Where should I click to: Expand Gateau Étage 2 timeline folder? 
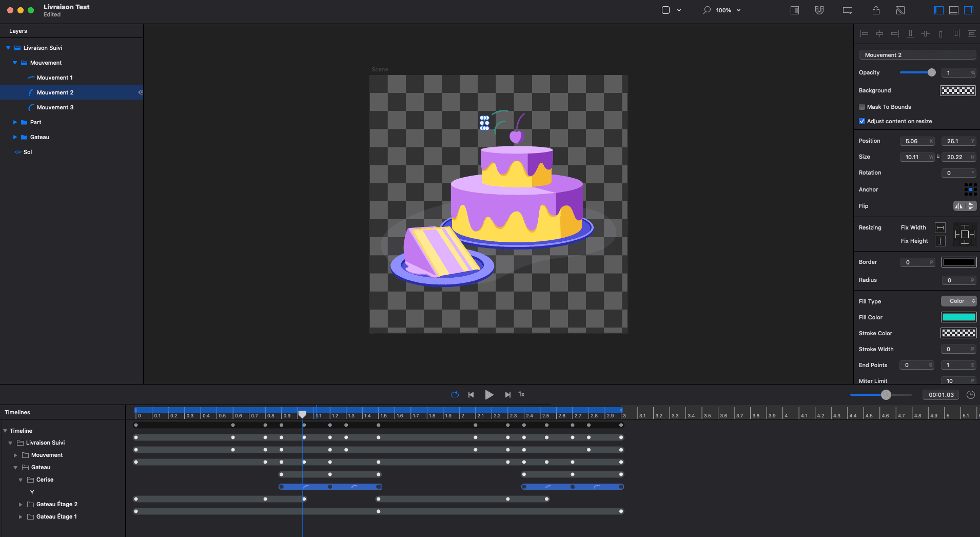click(21, 505)
